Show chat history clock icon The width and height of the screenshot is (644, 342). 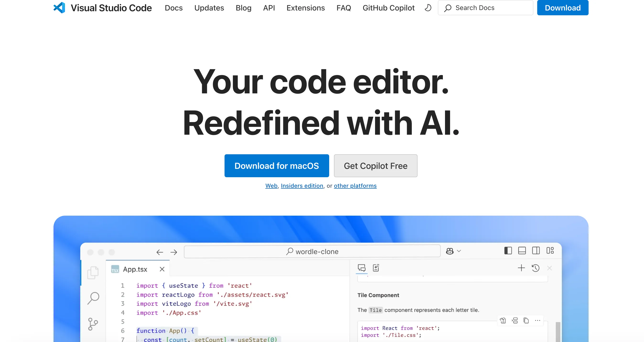[536, 268]
